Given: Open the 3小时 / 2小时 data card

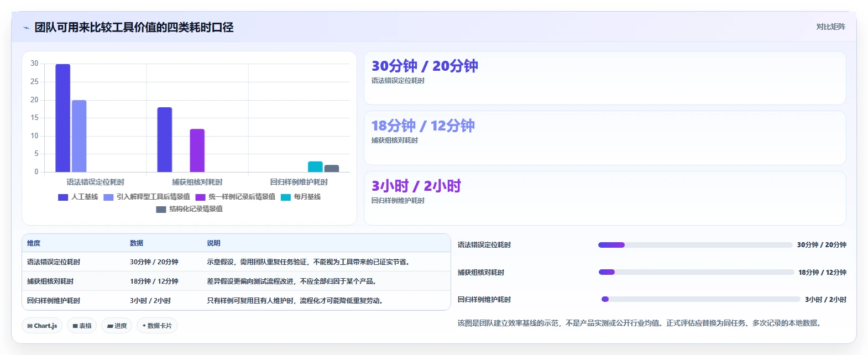Looking at the screenshot, I should pyautogui.click(x=605, y=198).
